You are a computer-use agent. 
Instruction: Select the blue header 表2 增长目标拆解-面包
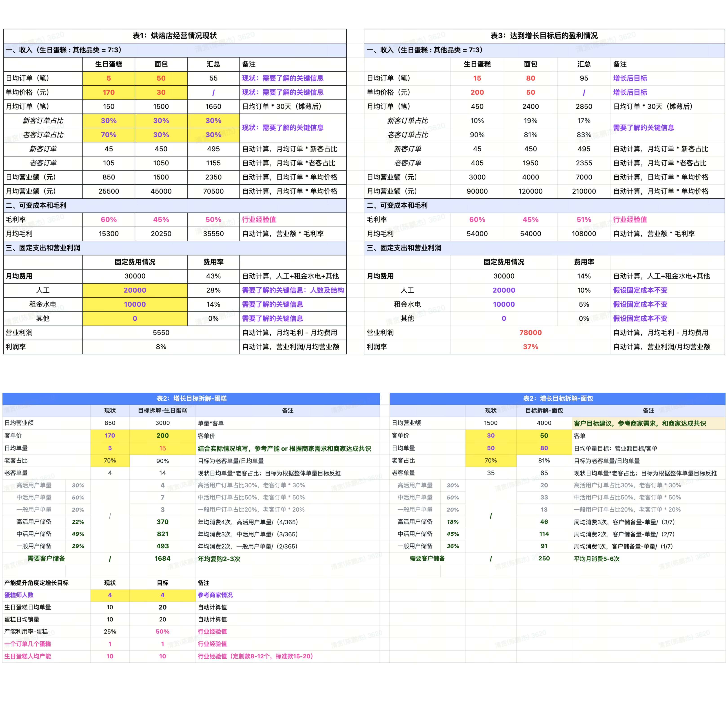(x=558, y=398)
